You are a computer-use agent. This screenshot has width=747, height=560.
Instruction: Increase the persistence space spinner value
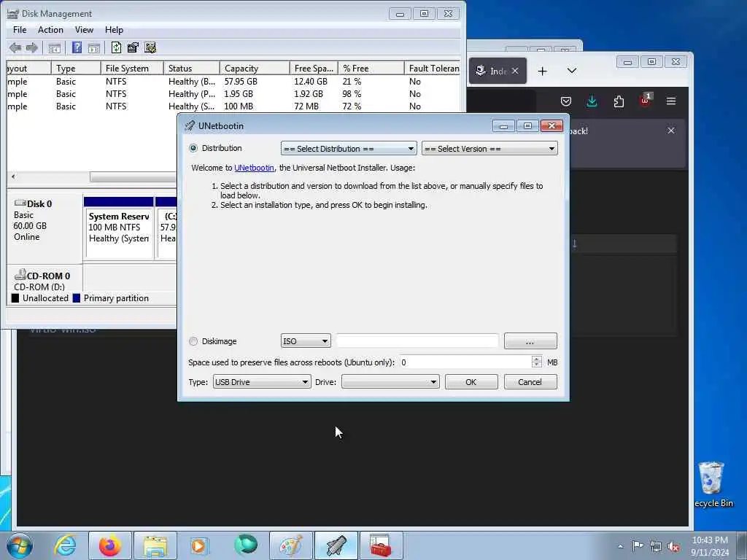pos(536,359)
